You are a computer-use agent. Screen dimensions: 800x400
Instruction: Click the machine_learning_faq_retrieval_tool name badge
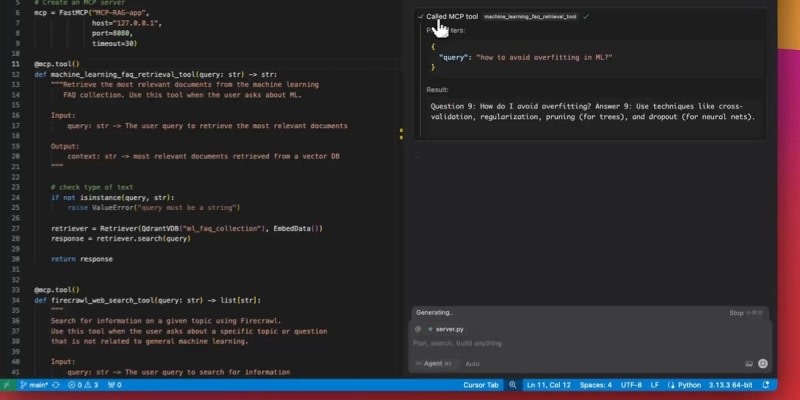coord(531,17)
